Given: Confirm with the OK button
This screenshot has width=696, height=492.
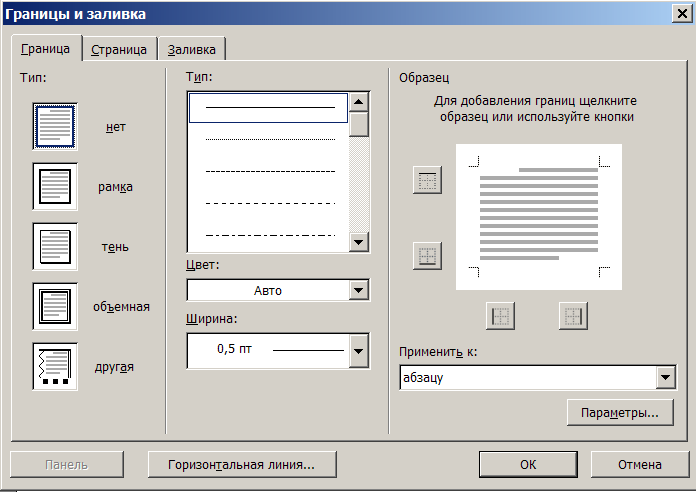Looking at the screenshot, I should coord(528,464).
